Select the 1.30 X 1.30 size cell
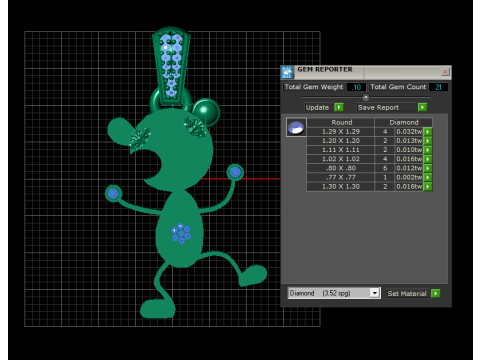Image resolution: width=480 pixels, height=360 pixels. [341, 187]
